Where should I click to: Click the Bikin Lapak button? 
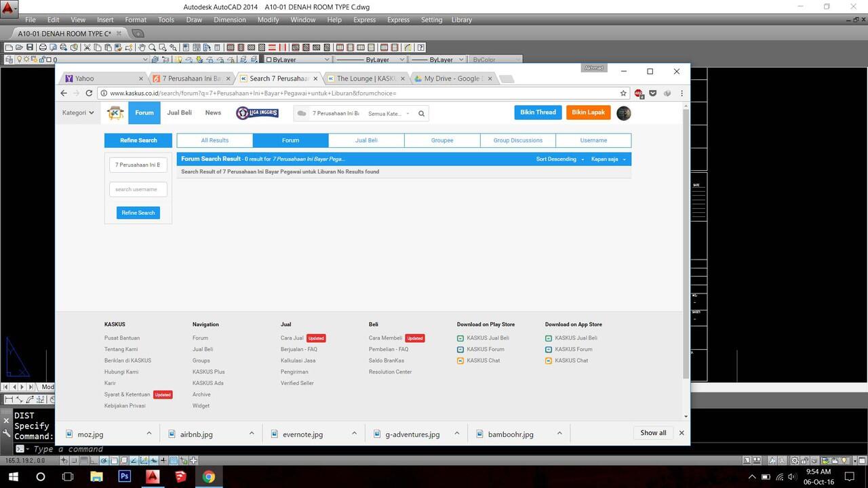point(588,113)
